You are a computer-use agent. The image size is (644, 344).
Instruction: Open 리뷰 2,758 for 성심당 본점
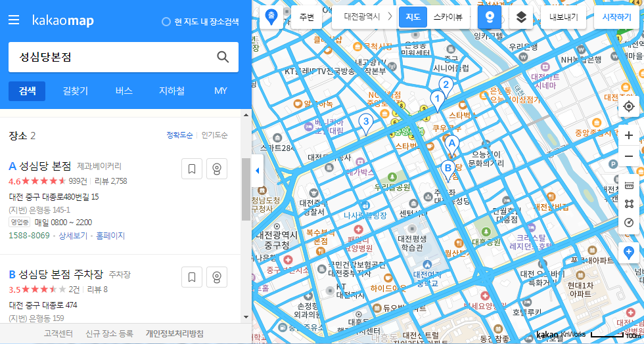click(111, 181)
